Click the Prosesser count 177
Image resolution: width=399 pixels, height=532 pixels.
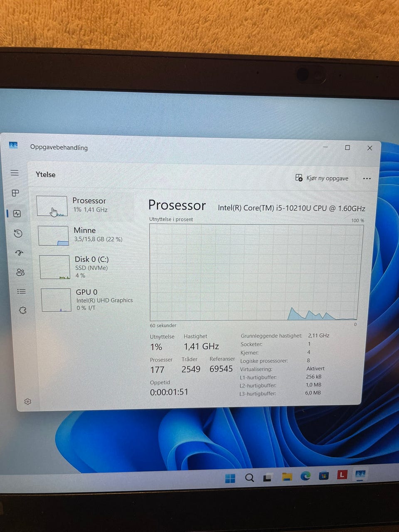pos(157,369)
